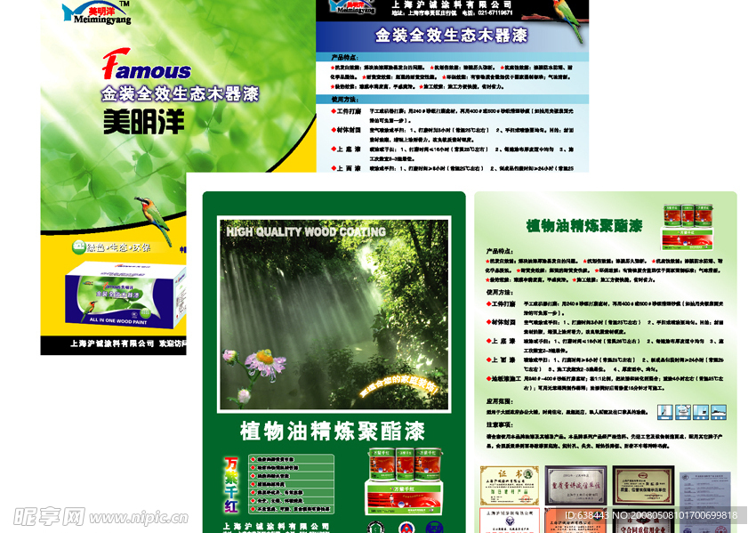Select the table-and-cup pictogram icon

682,412
